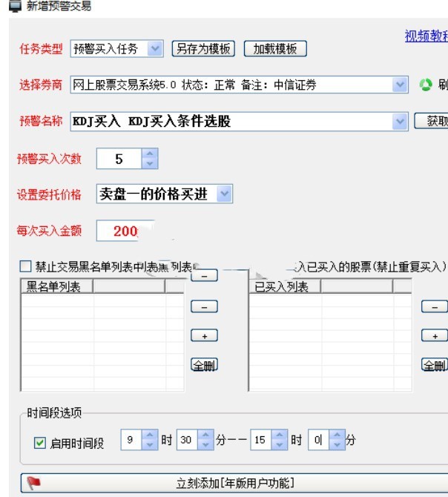Decrease the end hour 15 stepper
448x497 pixels.
coord(280,444)
